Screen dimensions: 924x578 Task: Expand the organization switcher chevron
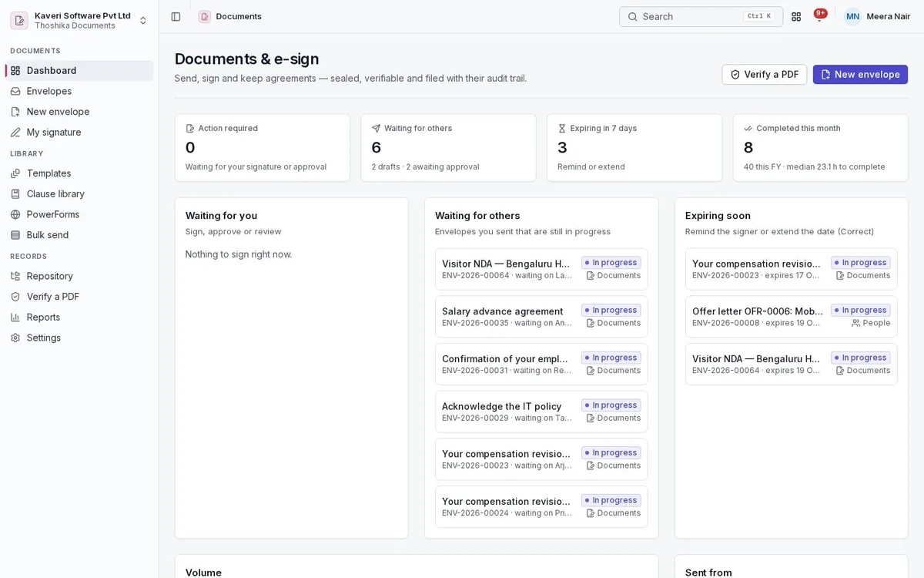pyautogui.click(x=142, y=20)
